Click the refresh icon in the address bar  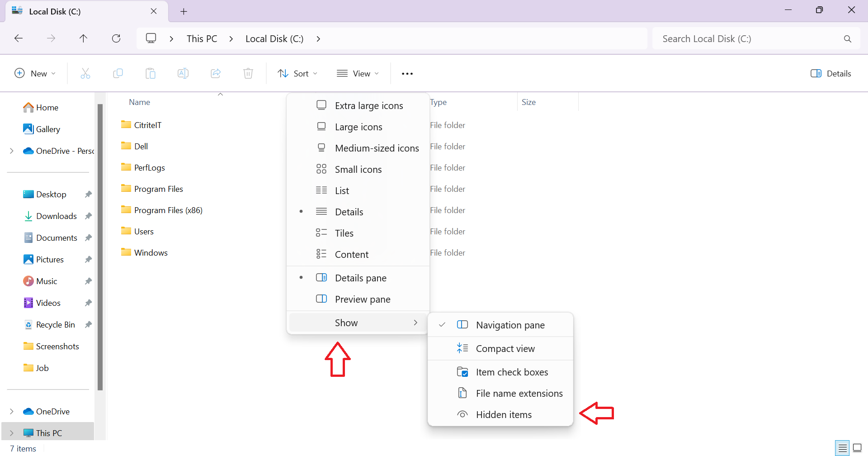(x=116, y=38)
